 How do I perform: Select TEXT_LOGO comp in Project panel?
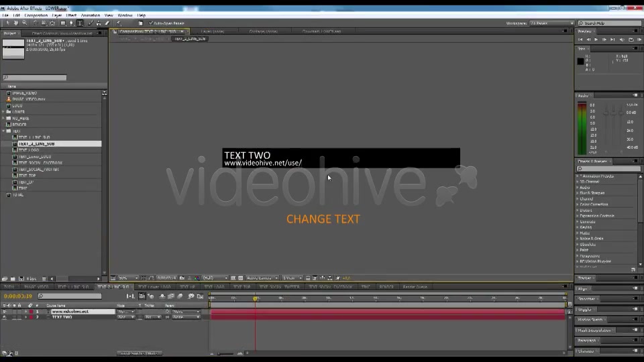[29, 150]
